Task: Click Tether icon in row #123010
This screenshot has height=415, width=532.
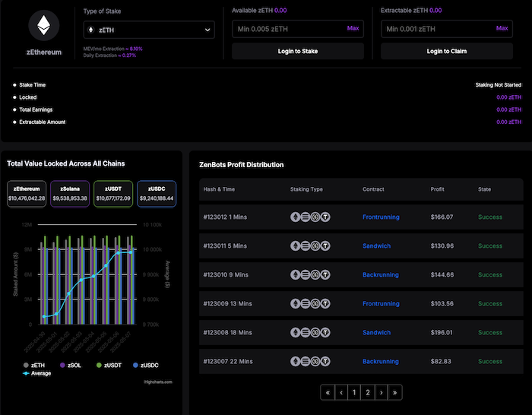Action: pyautogui.click(x=325, y=274)
